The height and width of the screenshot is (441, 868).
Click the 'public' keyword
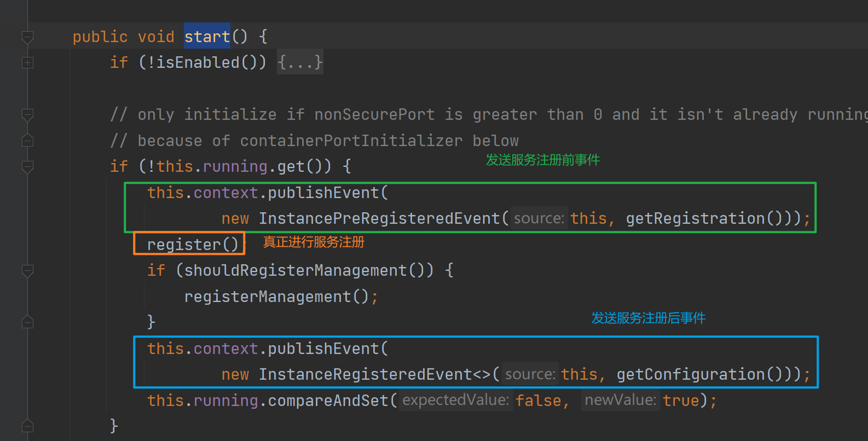tap(100, 37)
